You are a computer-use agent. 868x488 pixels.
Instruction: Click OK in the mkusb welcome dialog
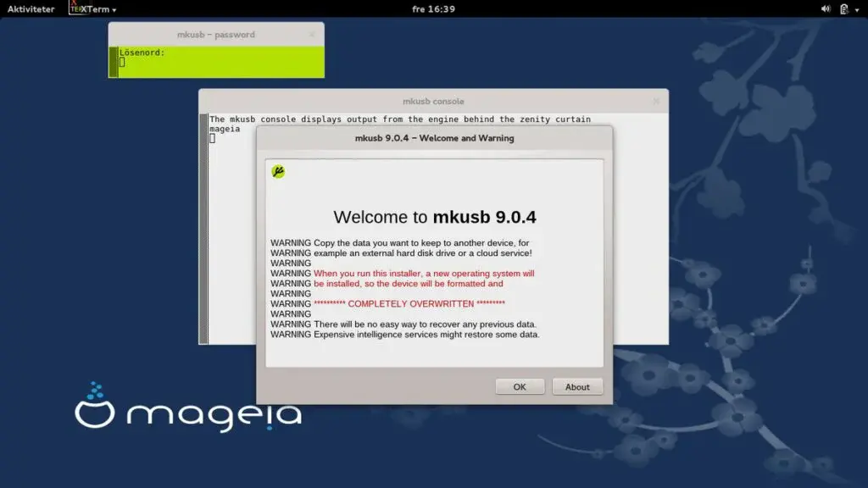click(x=520, y=386)
